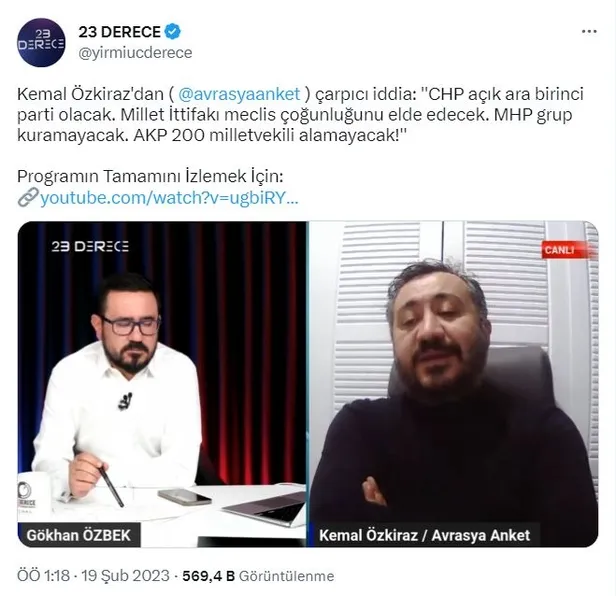Click the 23 DERECE display name

pyautogui.click(x=119, y=32)
